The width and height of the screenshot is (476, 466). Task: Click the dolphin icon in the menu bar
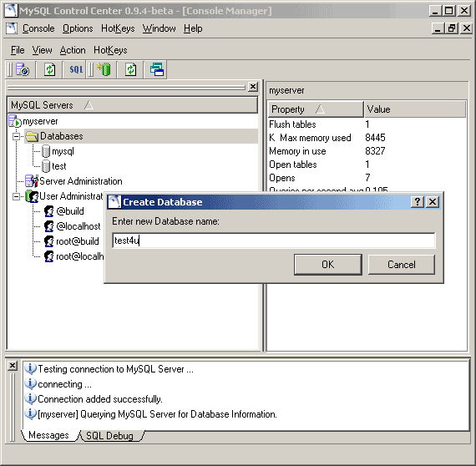pyautogui.click(x=12, y=28)
